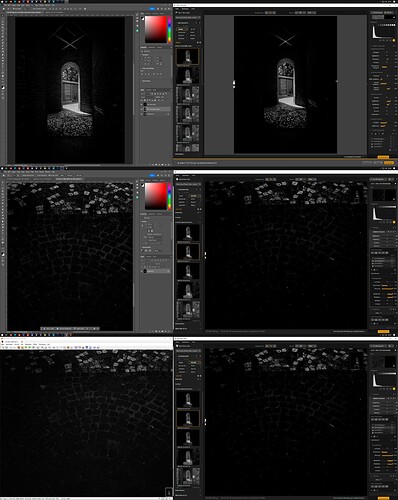398x500 pixels.
Task: Click the histogram panel in the topmost Silver Efex window
Action: pos(384,32)
